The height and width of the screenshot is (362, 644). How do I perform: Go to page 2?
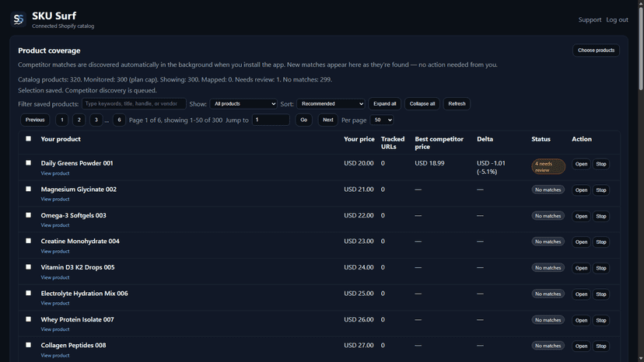pyautogui.click(x=79, y=120)
